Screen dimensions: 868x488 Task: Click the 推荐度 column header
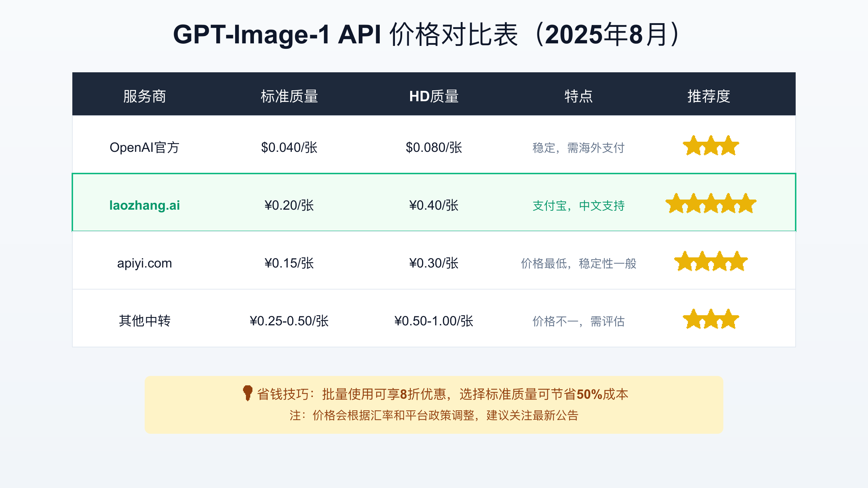coord(709,96)
